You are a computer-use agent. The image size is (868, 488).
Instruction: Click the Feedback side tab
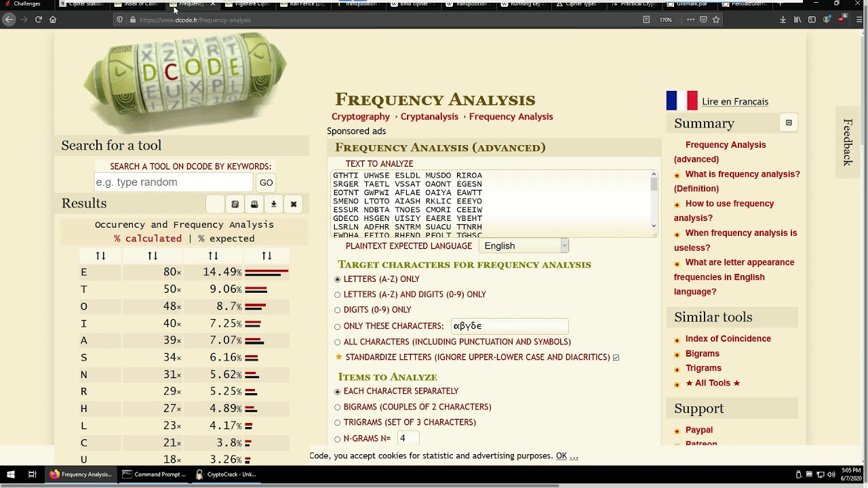pos(848,142)
